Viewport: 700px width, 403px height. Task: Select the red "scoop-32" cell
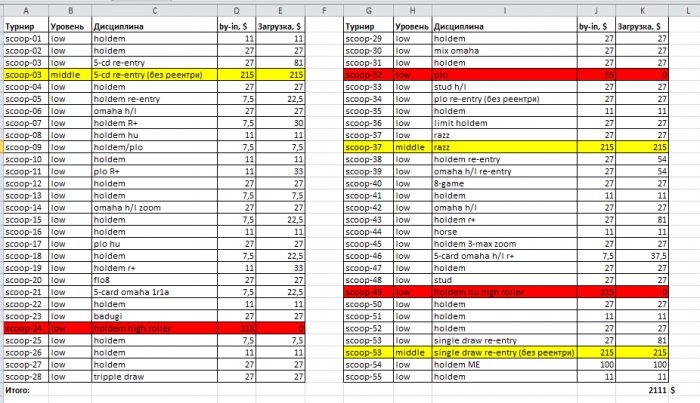click(x=368, y=75)
